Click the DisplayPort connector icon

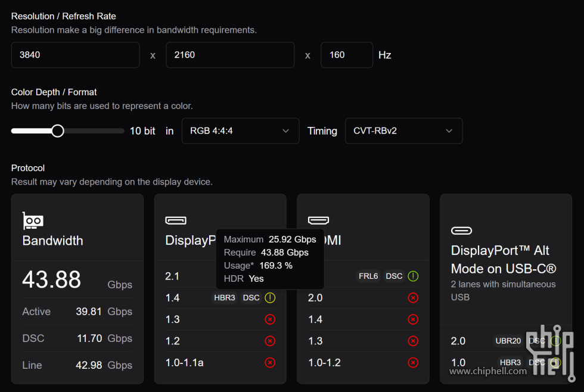click(x=176, y=220)
